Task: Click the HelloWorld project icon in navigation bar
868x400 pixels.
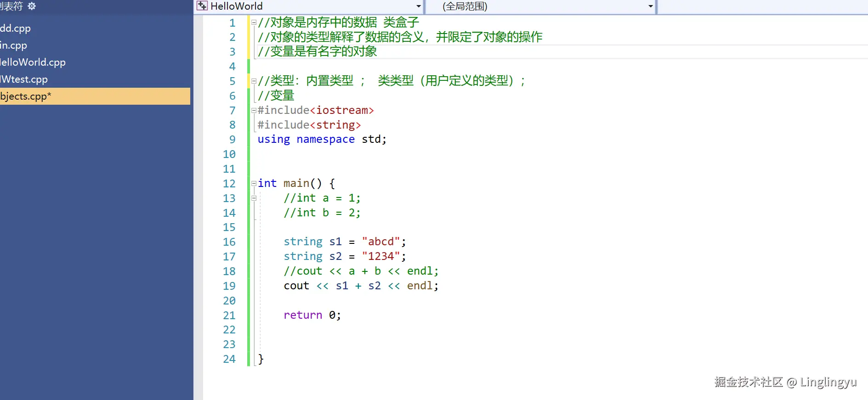Action: (x=202, y=6)
